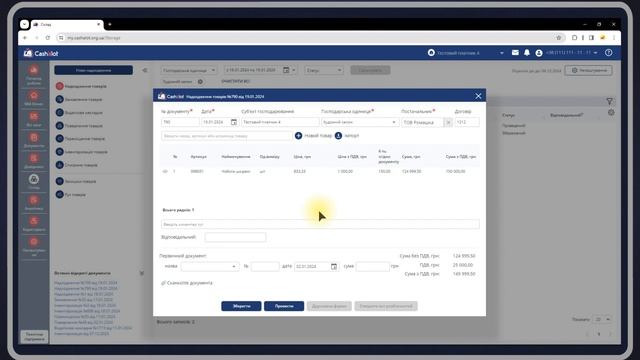Image resolution: width=640 pixels, height=360 pixels.
Task: Open Переміщення товарів in the side menu
Action: (x=80, y=139)
